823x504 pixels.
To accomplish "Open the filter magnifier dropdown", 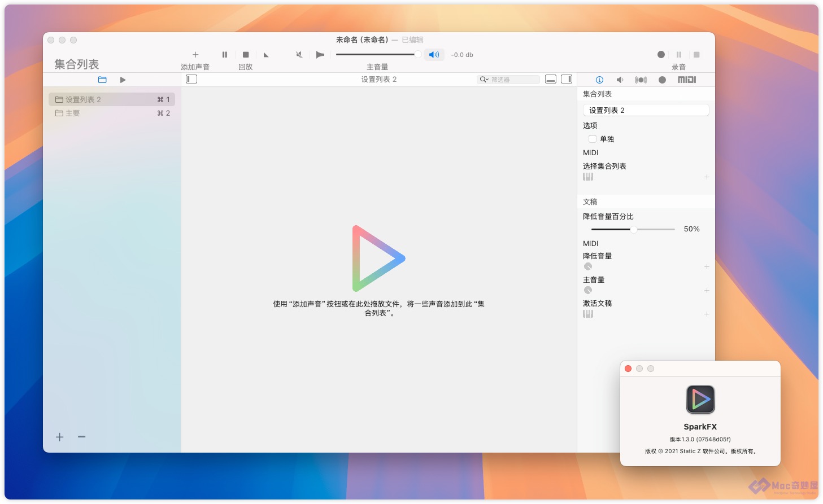I will 484,80.
